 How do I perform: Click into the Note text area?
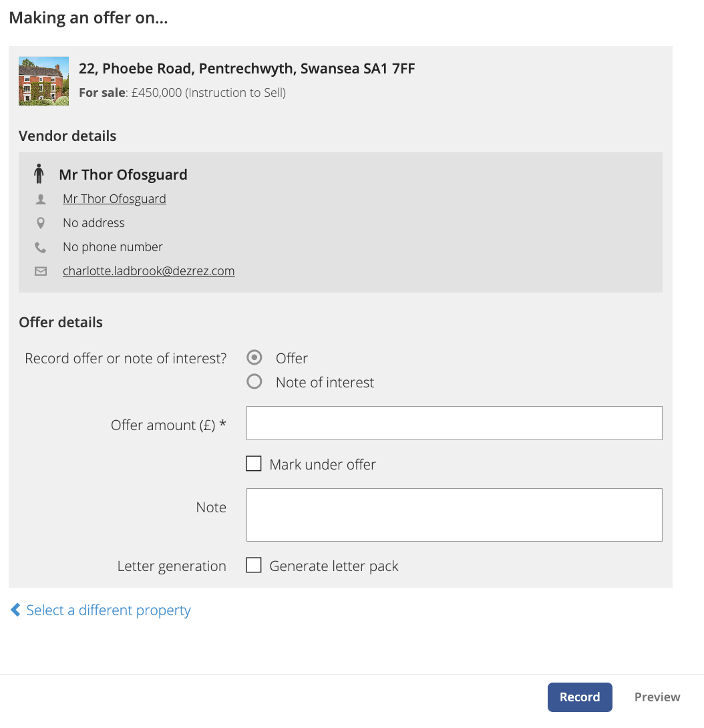[454, 515]
